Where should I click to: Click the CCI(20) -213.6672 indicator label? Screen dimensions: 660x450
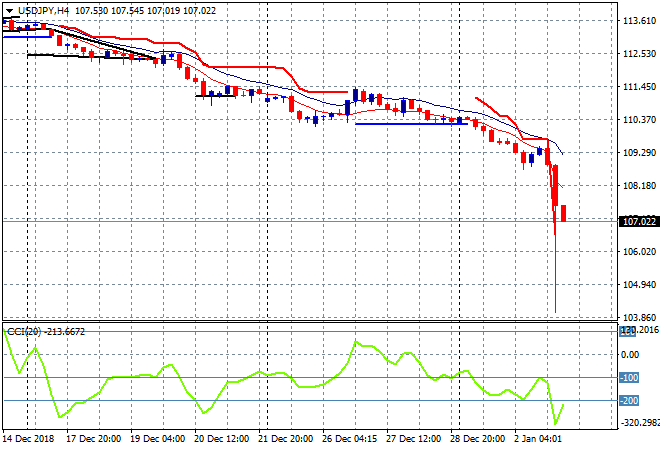[46, 332]
